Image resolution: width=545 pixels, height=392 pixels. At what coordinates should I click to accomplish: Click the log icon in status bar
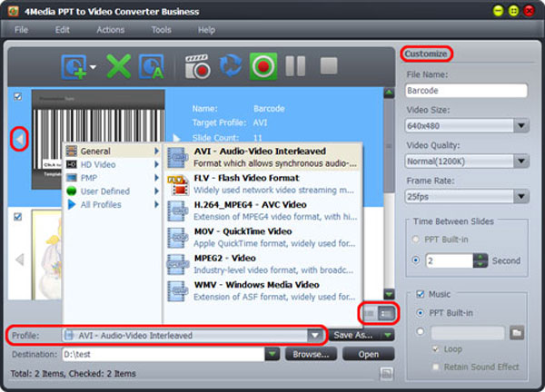[386, 374]
